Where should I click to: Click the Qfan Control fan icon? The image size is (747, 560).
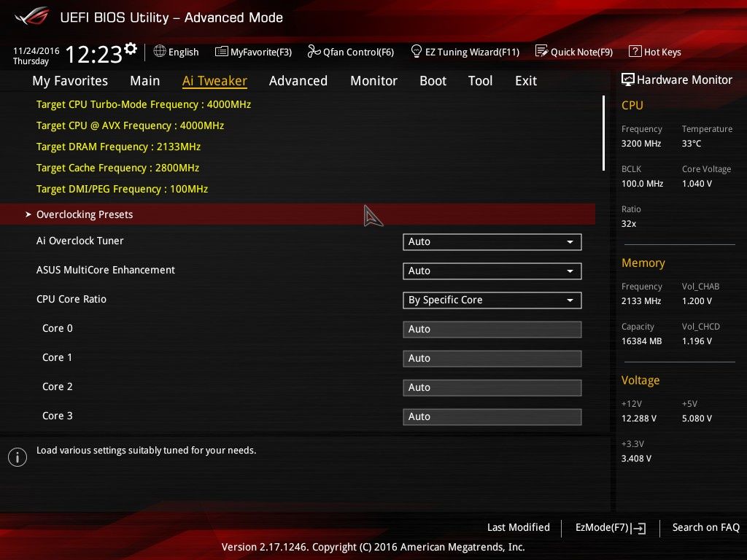pos(314,51)
